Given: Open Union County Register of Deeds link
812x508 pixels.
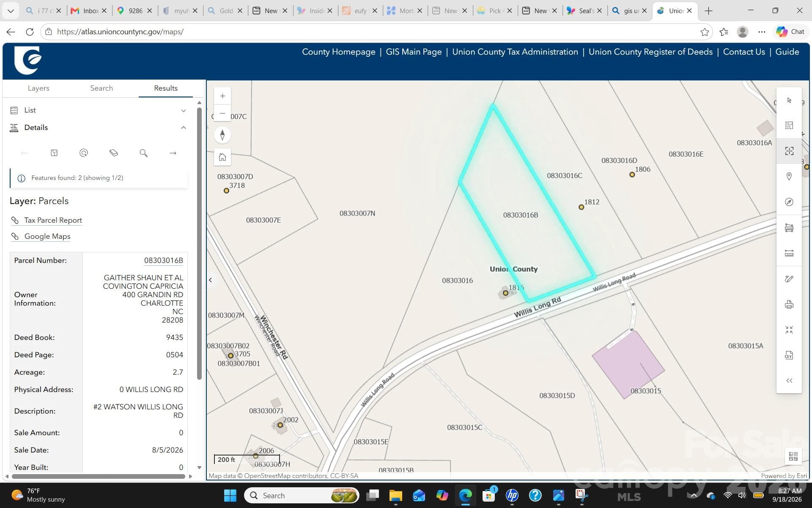Looking at the screenshot, I should 650,52.
